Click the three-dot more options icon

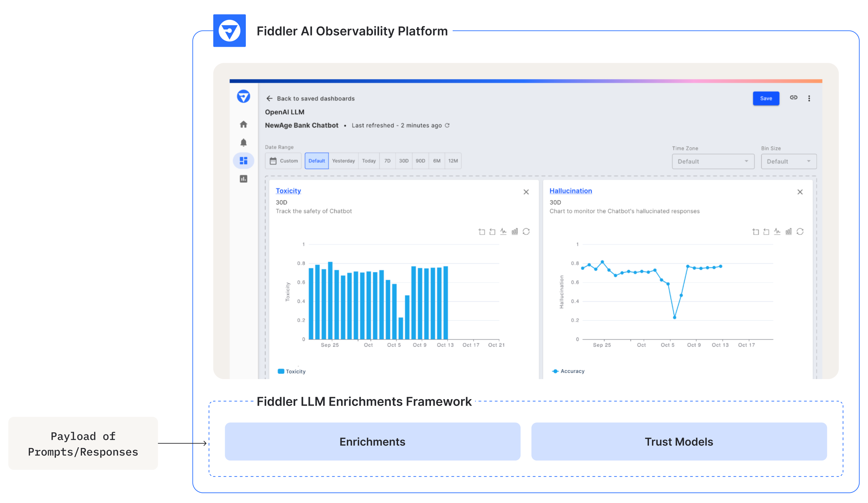point(809,98)
